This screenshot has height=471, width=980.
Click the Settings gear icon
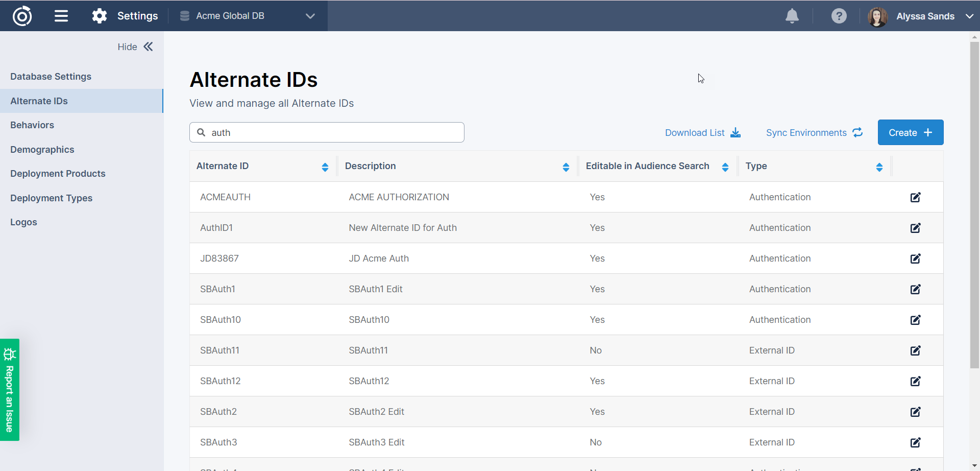pos(100,16)
